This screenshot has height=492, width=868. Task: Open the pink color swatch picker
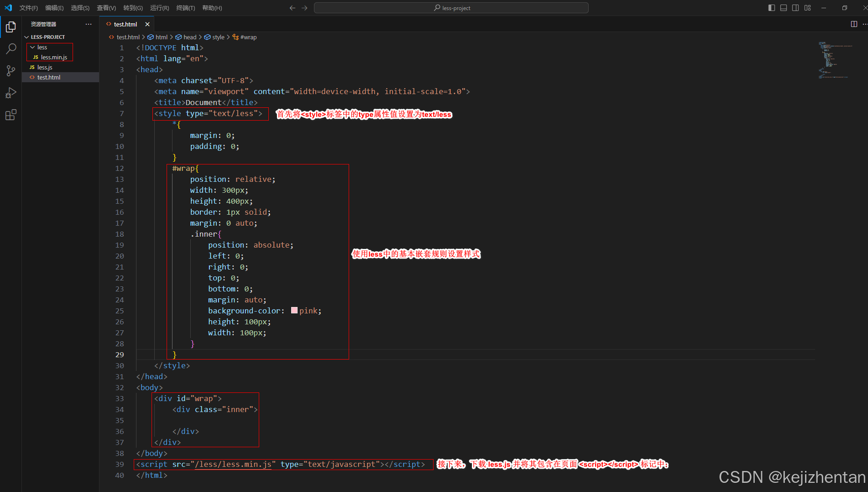(x=294, y=311)
